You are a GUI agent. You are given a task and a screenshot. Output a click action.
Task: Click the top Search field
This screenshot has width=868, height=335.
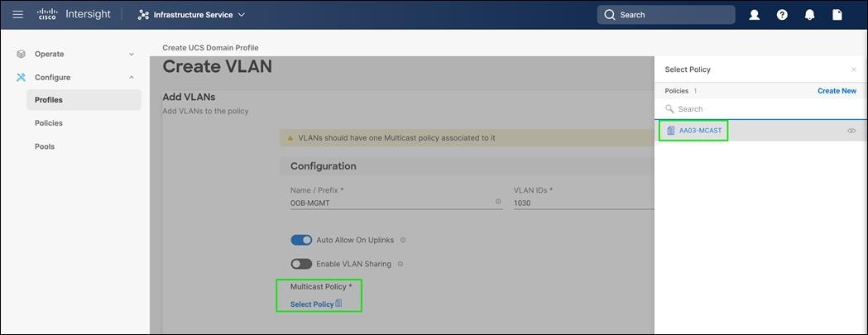pyautogui.click(x=666, y=15)
